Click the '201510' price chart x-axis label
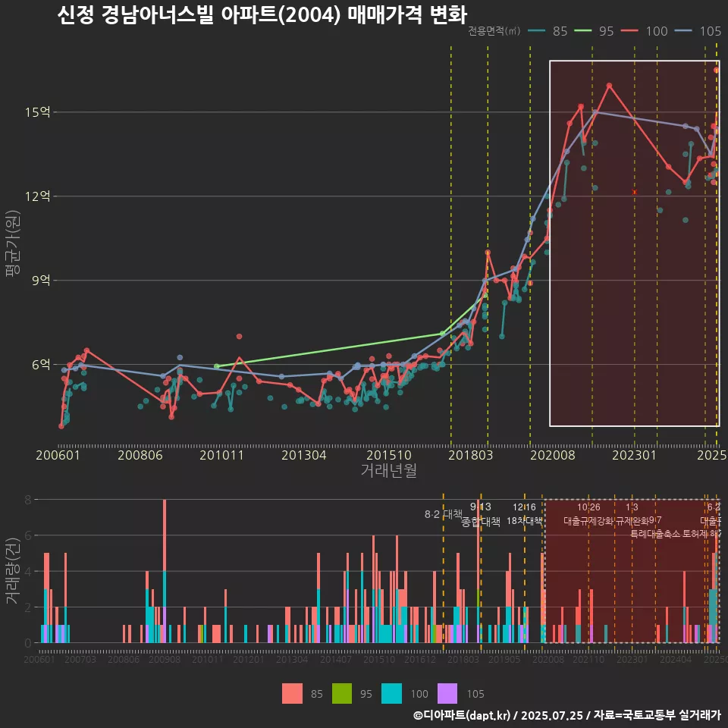This screenshot has width=728, height=728. pyautogui.click(x=389, y=455)
